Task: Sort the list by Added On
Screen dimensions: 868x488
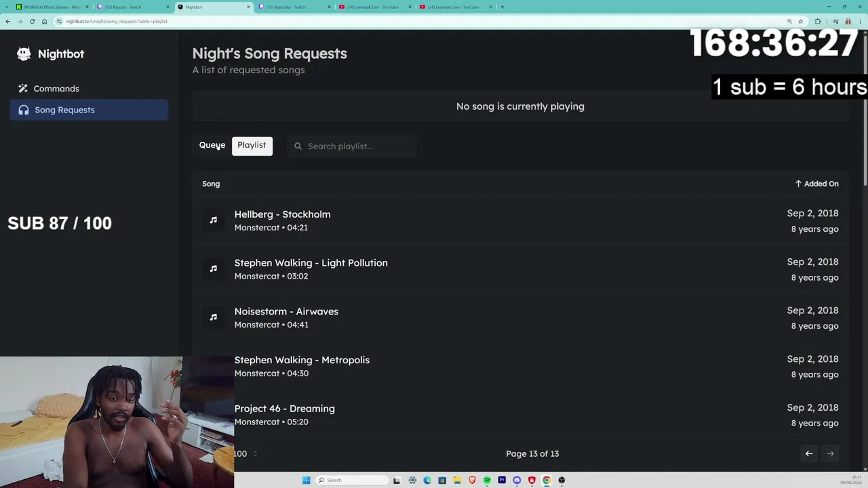Action: [816, 184]
